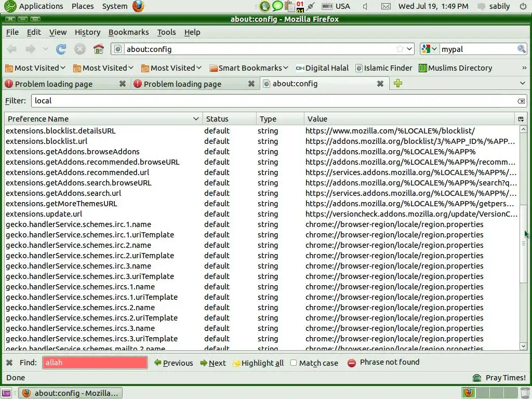Expand the Smart Bookmarks folder

point(249,68)
